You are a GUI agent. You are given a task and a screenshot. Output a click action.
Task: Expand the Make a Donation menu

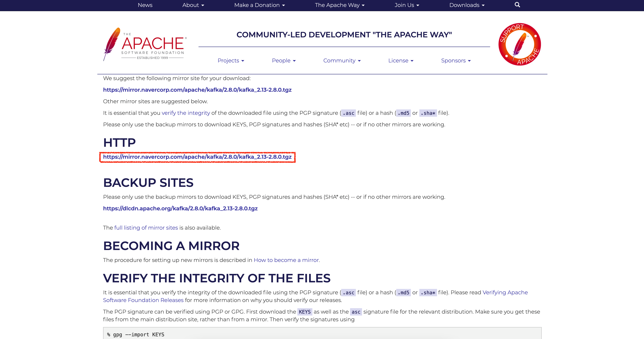[x=259, y=5]
